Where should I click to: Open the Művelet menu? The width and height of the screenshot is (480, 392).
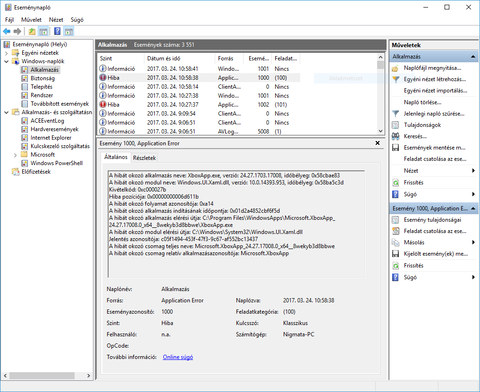click(31, 20)
